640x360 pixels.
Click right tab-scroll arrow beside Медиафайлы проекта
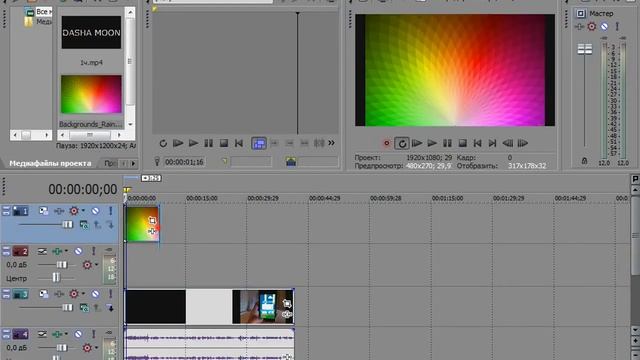coord(133,164)
